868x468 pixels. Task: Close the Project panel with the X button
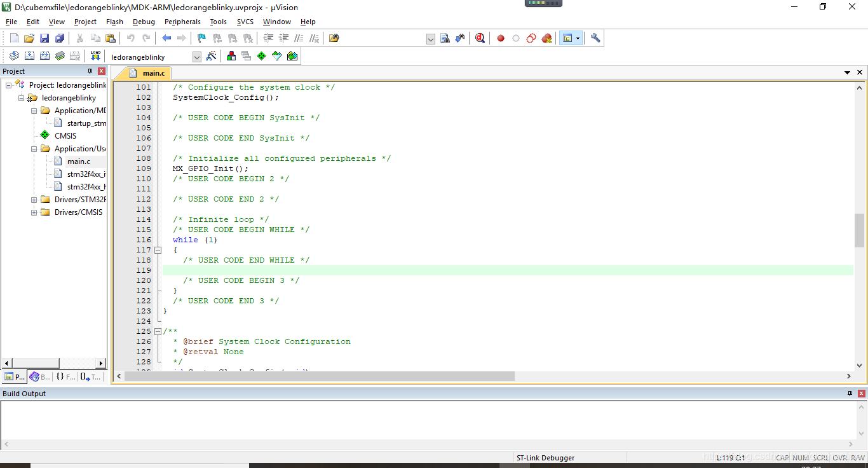(101, 71)
